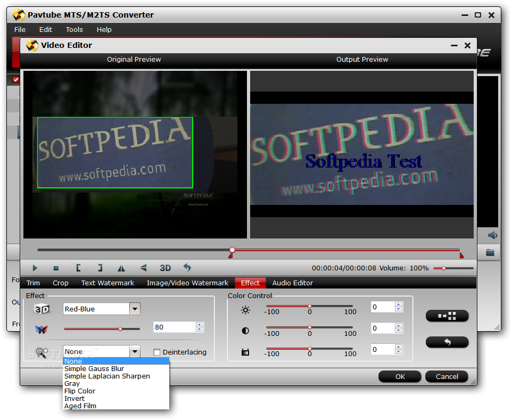Image resolution: width=512 pixels, height=420 pixels.
Task: Click the rotate/undo arrow icon in toolbar
Action: (187, 268)
